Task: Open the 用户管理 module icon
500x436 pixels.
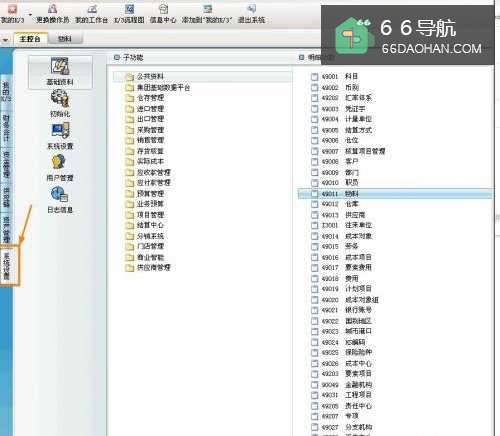Action: pyautogui.click(x=60, y=168)
